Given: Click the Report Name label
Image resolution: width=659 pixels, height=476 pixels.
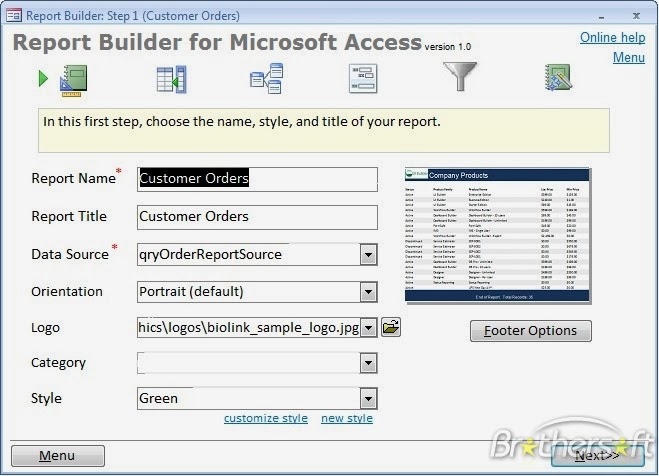Looking at the screenshot, I should coord(74,179).
